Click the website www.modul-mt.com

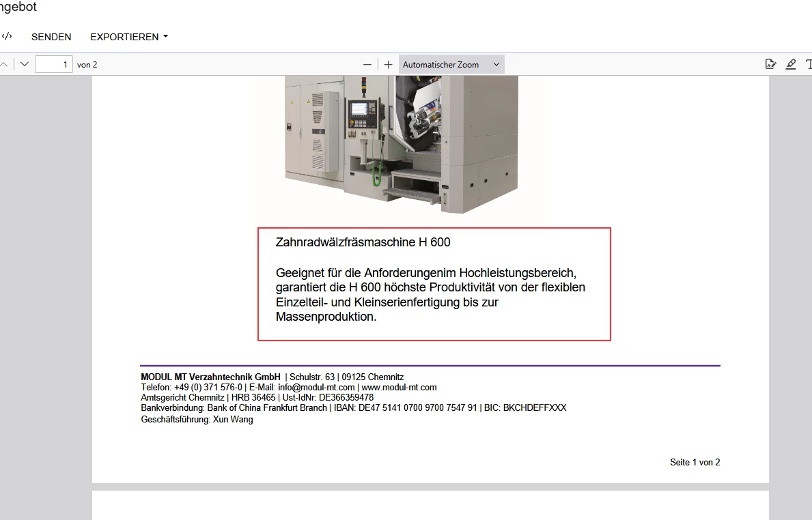(x=399, y=387)
